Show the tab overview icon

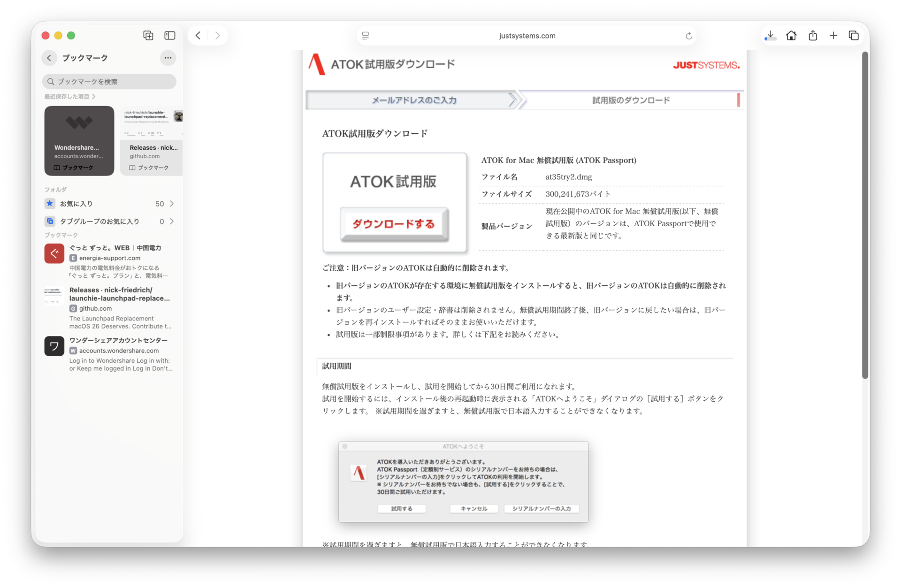tap(854, 36)
